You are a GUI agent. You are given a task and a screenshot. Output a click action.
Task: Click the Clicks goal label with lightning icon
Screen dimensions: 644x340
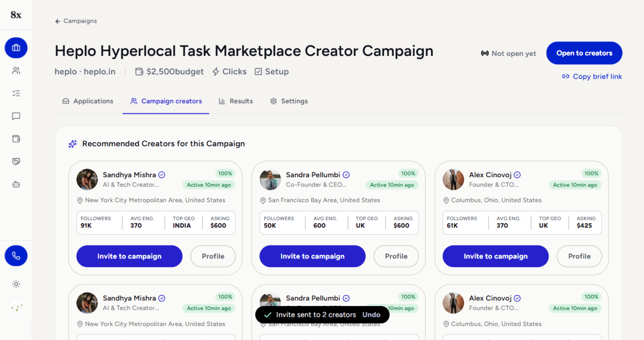(229, 72)
